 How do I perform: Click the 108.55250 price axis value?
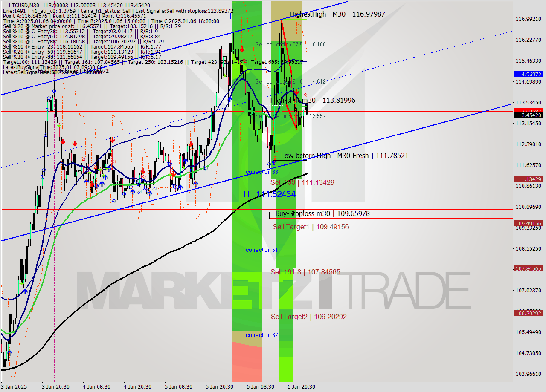click(x=528, y=248)
